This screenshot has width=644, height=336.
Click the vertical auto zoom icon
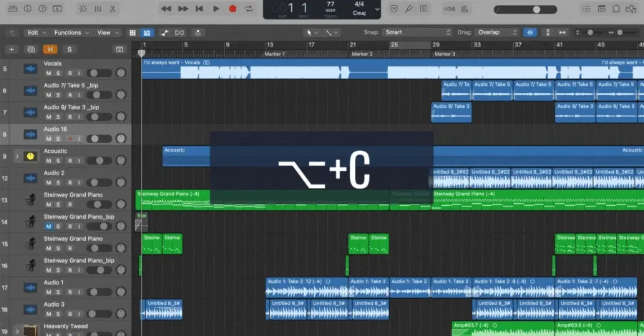coord(547,32)
